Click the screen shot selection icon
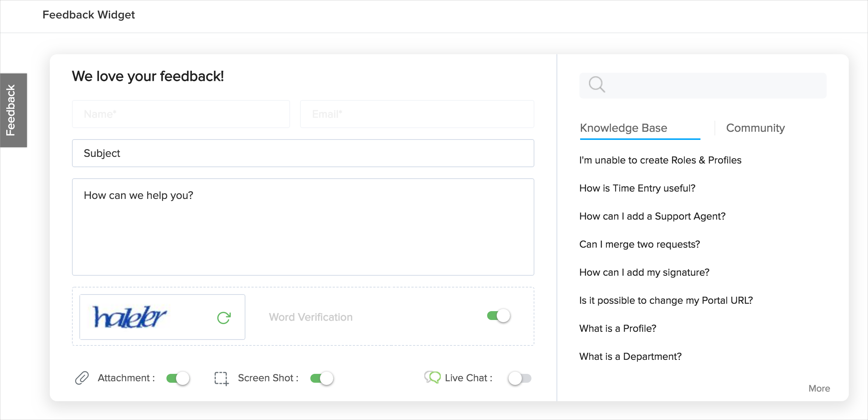868x420 pixels. pyautogui.click(x=221, y=378)
